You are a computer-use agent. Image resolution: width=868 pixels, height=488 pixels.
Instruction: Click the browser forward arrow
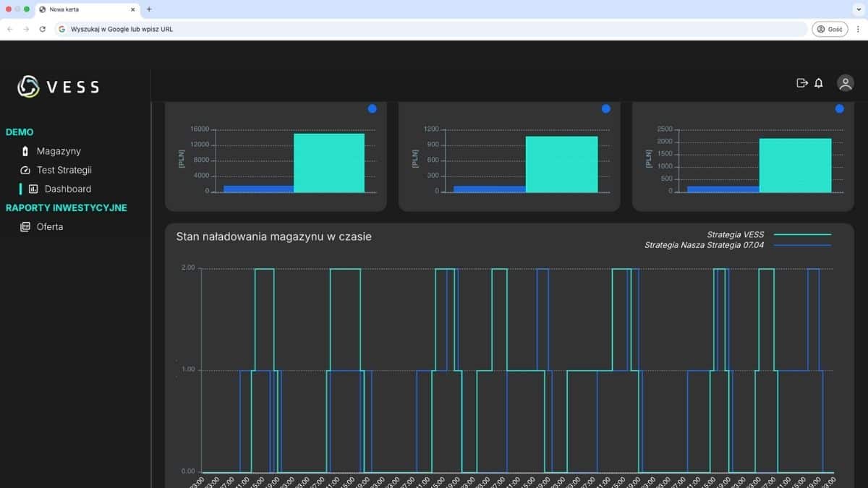click(26, 29)
